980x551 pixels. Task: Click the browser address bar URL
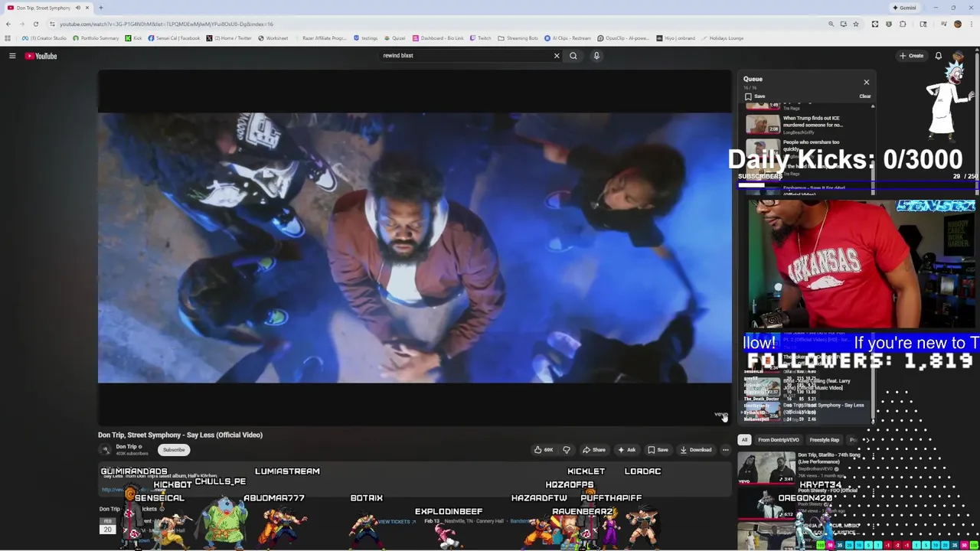click(x=166, y=24)
